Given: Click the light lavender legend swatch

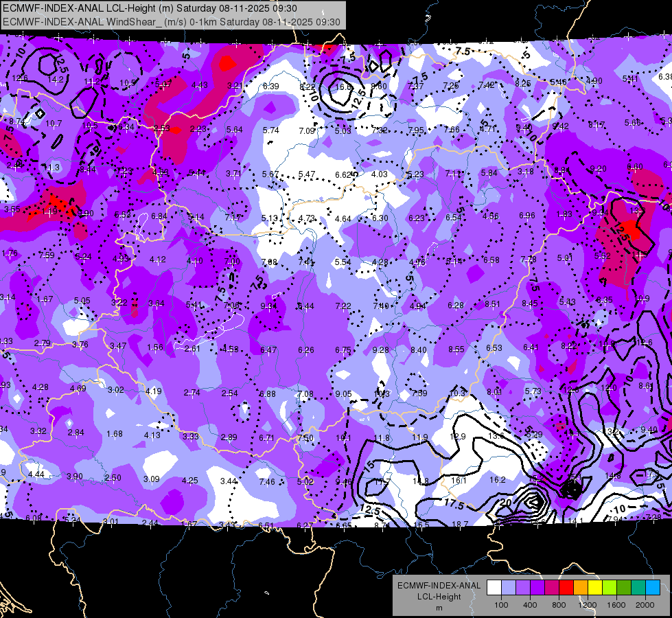Looking at the screenshot, I should (508, 588).
